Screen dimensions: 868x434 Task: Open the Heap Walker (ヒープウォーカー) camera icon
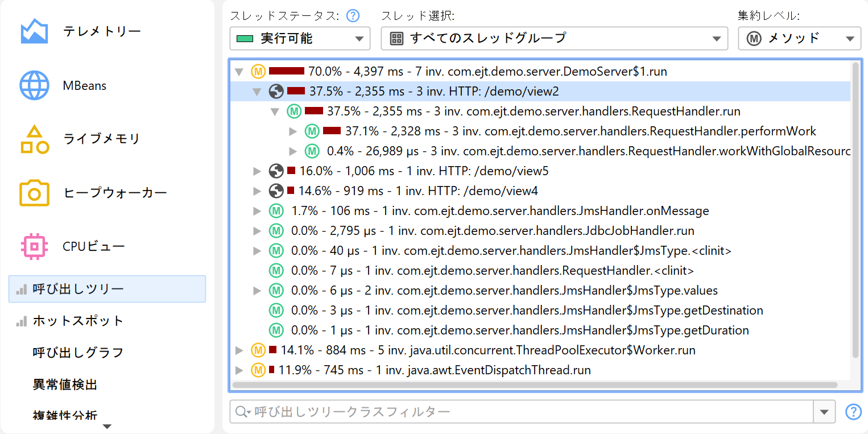pos(34,193)
